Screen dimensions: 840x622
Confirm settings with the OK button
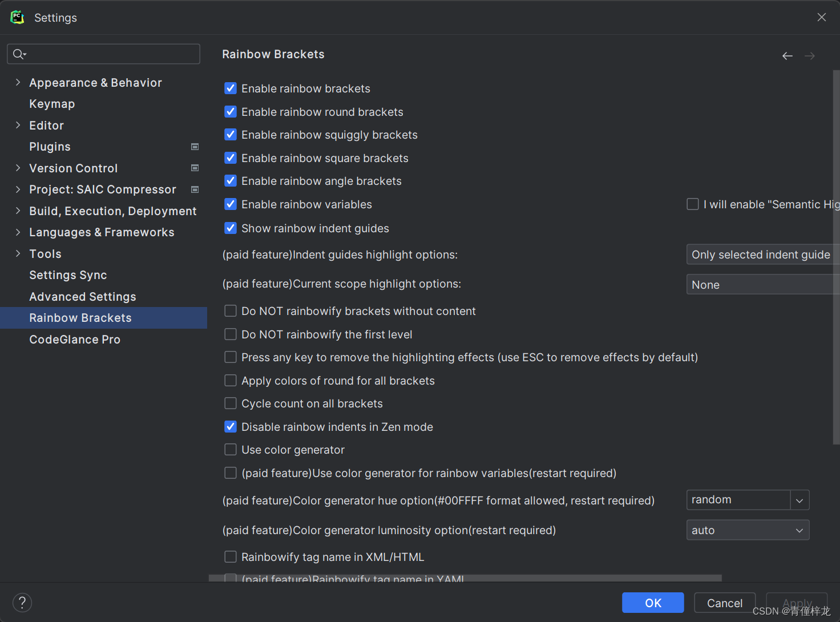[x=653, y=603]
